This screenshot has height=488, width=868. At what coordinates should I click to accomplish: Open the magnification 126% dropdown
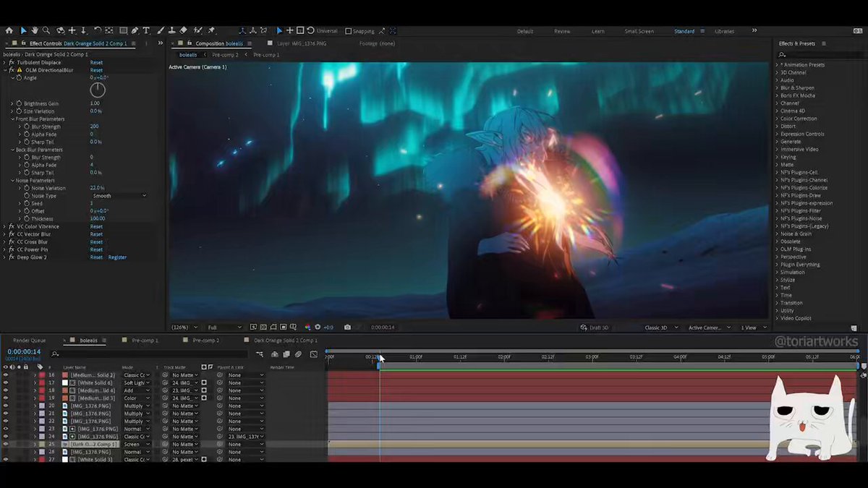(x=184, y=328)
